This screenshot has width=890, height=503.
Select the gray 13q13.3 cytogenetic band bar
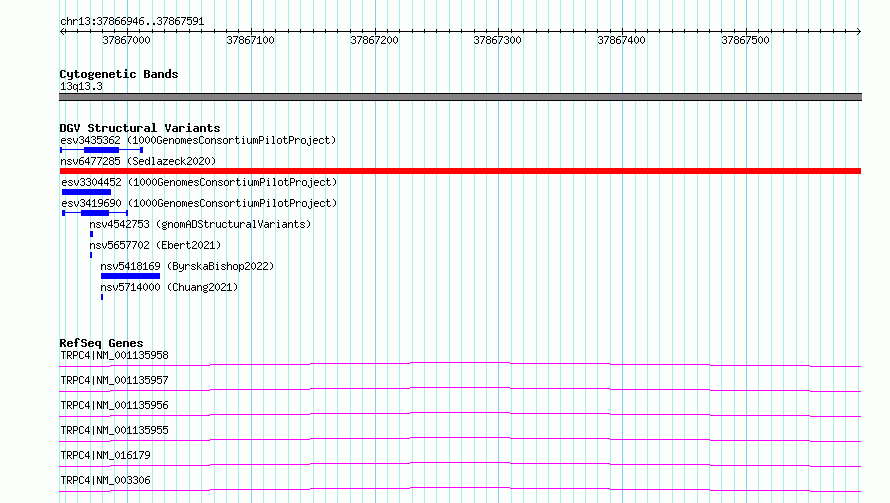(460, 97)
